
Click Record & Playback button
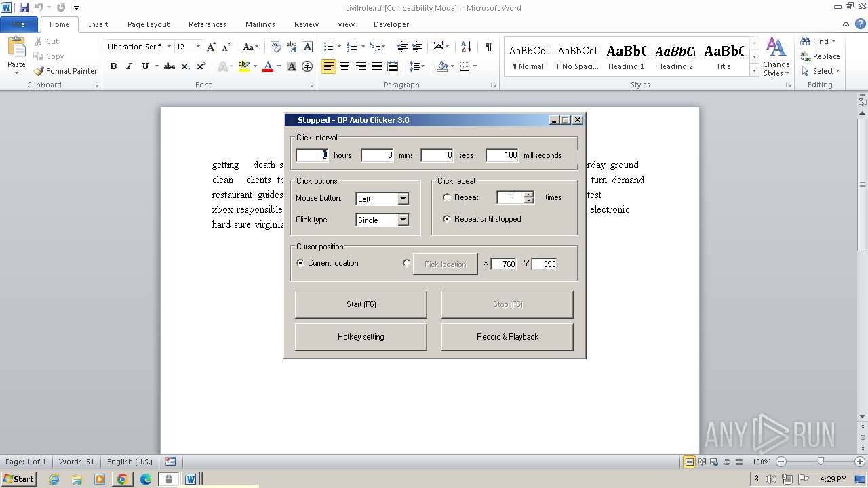point(507,337)
